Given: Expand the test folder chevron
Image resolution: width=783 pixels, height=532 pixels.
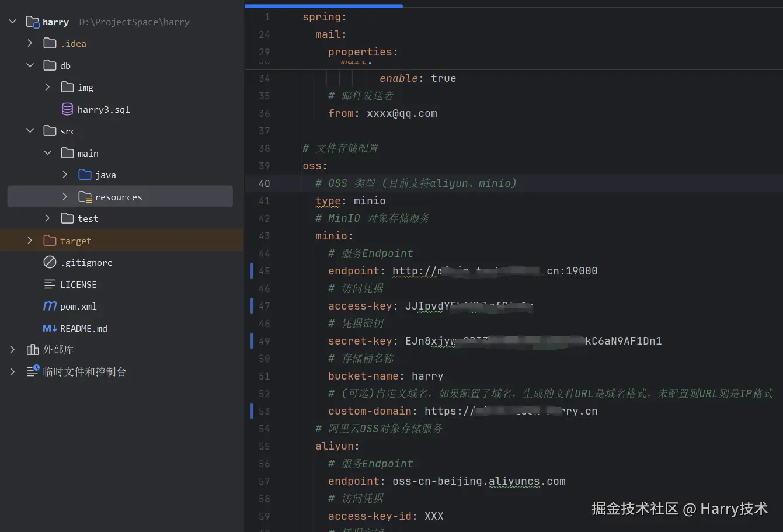Looking at the screenshot, I should point(47,218).
